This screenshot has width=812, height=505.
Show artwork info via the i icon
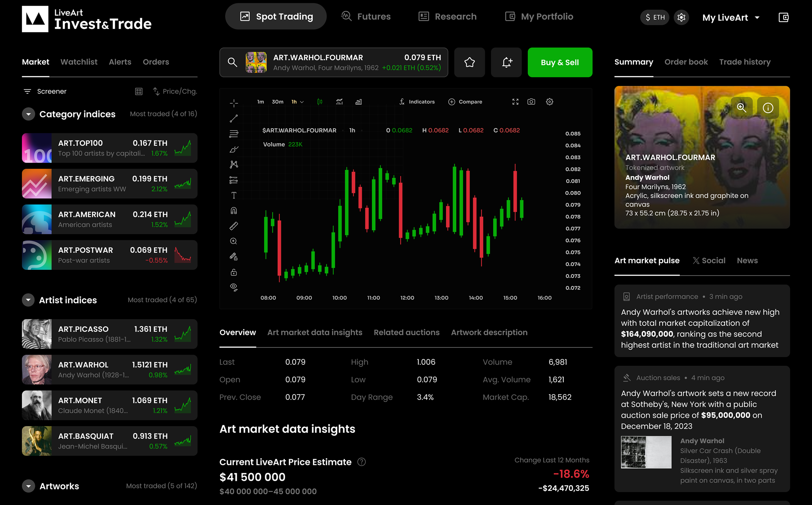coord(768,108)
